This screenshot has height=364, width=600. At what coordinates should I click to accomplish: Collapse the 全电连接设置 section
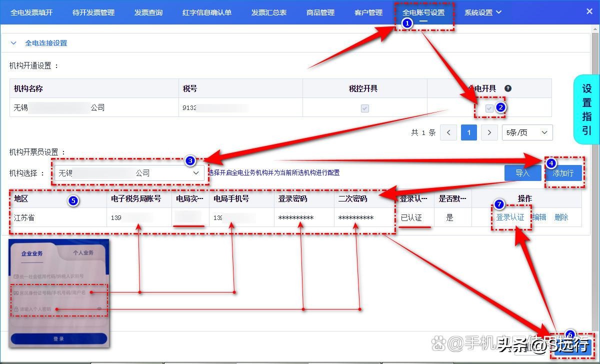(x=13, y=43)
